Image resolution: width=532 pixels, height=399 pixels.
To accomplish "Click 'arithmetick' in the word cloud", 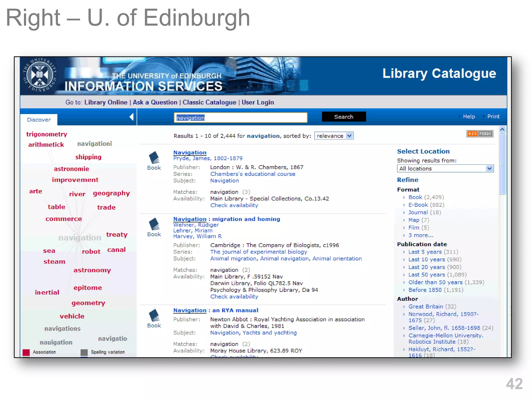I will coord(46,145).
